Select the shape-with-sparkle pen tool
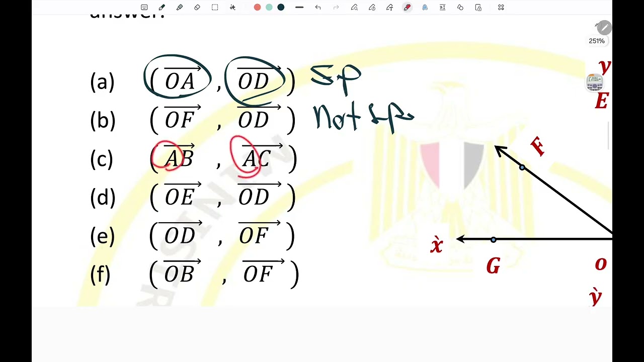This screenshot has height=362, width=644. pyautogui.click(x=354, y=8)
